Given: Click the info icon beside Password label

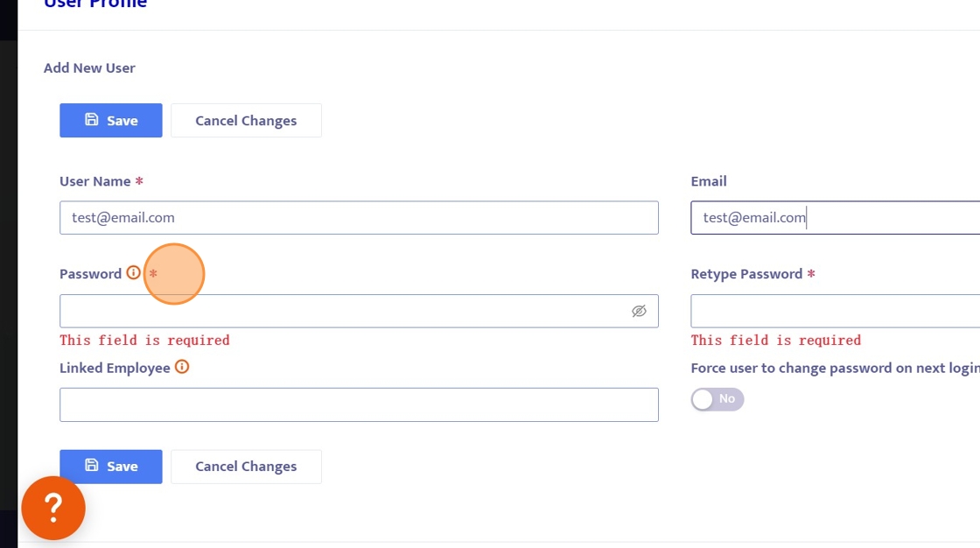Looking at the screenshot, I should pyautogui.click(x=133, y=273).
